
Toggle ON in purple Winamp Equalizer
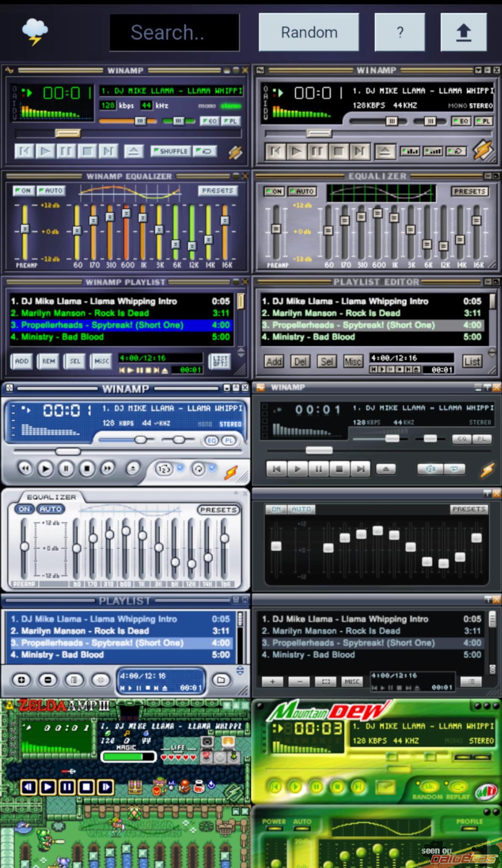click(23, 191)
